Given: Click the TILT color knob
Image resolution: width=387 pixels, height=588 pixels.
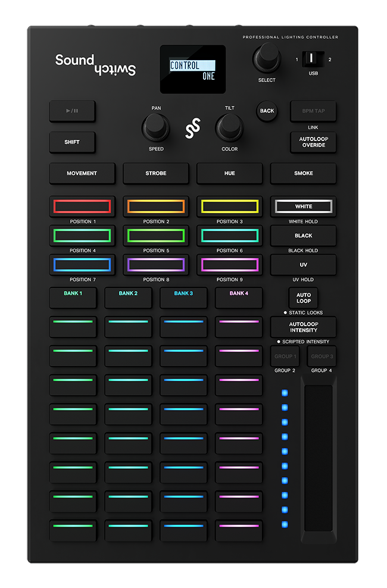Looking at the screenshot, I should pos(229,127).
